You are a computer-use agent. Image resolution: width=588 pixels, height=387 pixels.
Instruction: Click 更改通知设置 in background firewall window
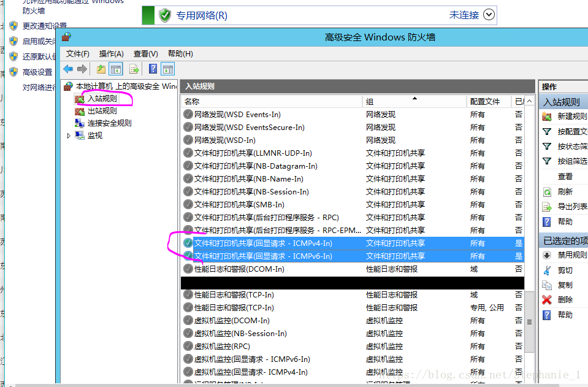click(x=44, y=26)
